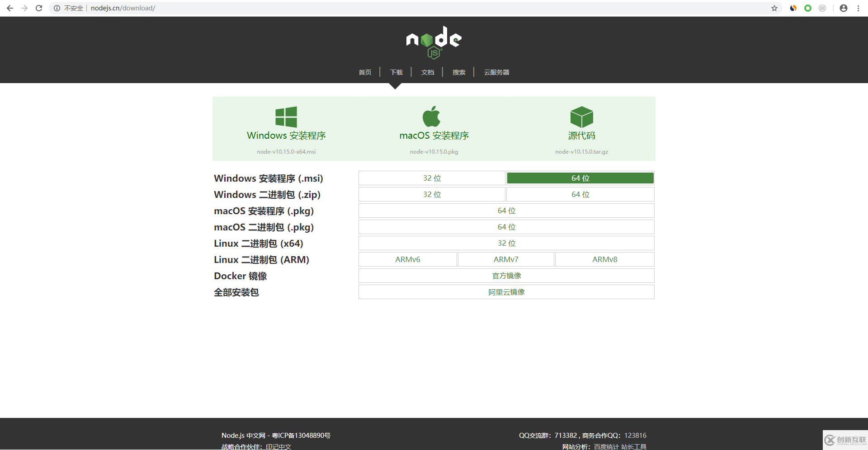Download macOS 安装程序 (.pkg) 64 位
This screenshot has width=868, height=450.
(506, 211)
